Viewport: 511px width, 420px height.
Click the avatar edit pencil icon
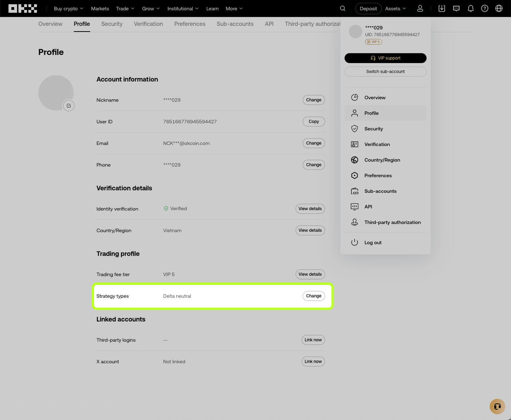point(69,105)
